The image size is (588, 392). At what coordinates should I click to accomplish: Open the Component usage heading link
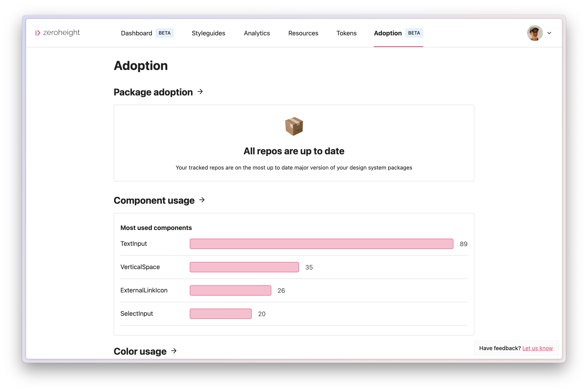coord(154,201)
